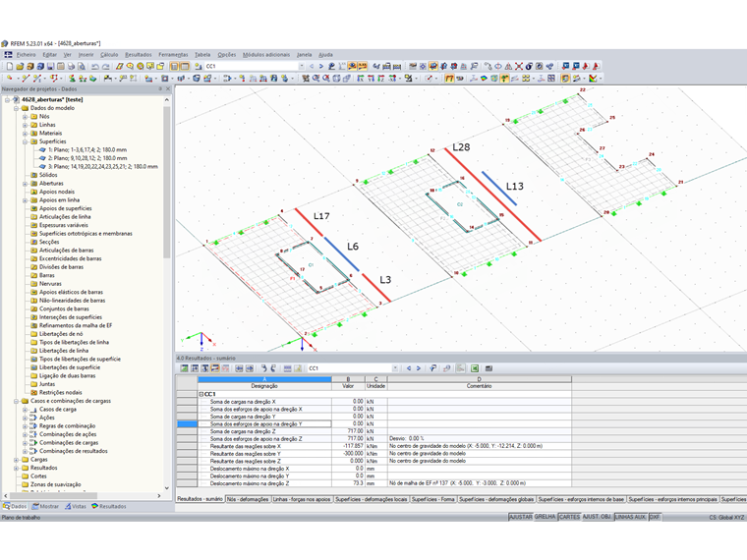Toggle GRELHA grid in status bar
The width and height of the screenshot is (747, 560).
[x=545, y=517]
